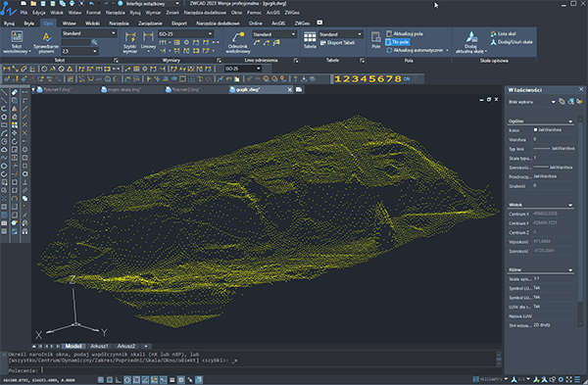Insert a table with the Tabela icon

[310, 40]
